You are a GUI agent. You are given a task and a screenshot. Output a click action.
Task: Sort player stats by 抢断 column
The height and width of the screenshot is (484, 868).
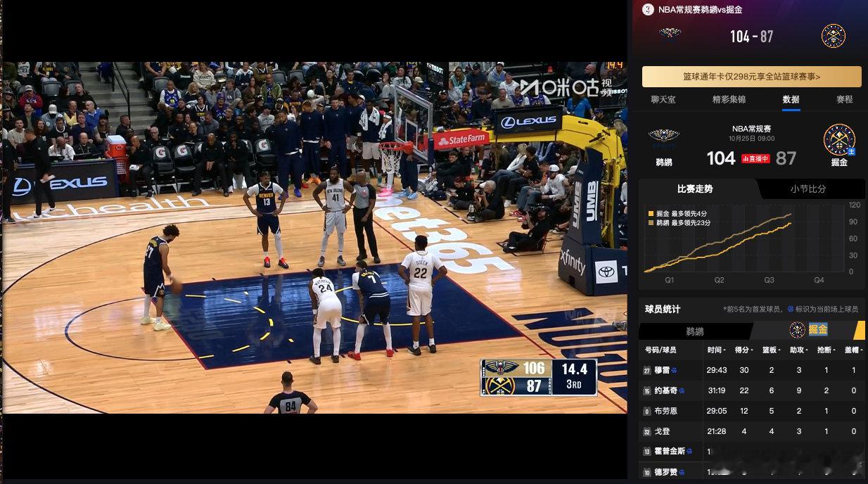[x=827, y=350]
